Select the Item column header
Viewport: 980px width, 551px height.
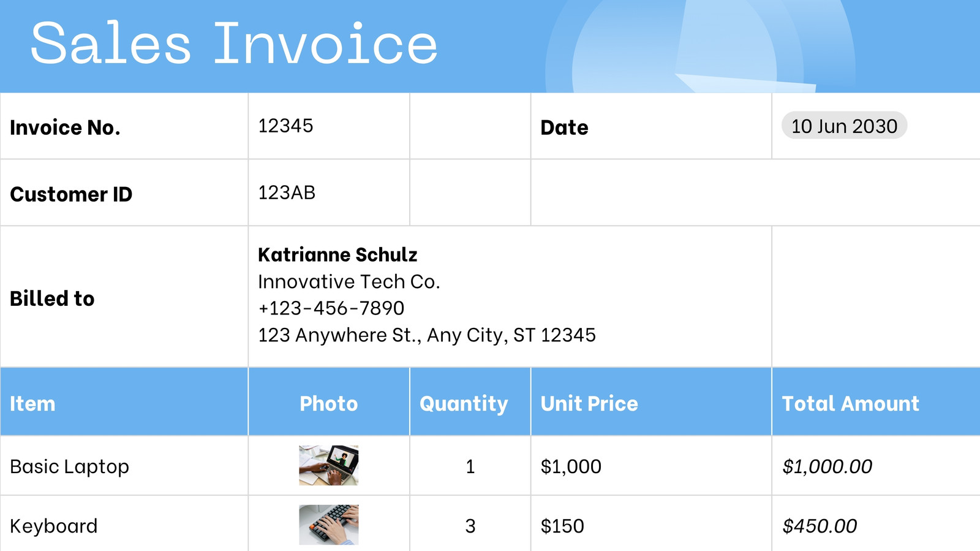[x=124, y=402]
